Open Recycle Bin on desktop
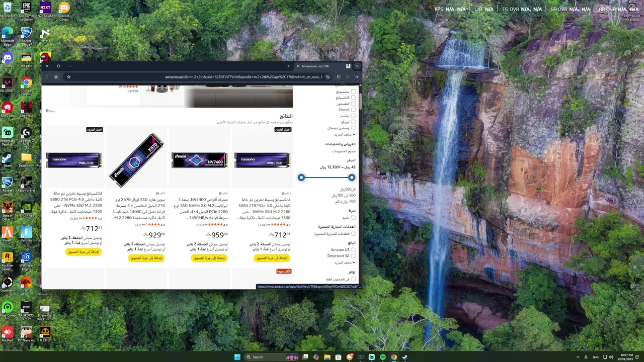Viewport: 644px width, 362px height. [x=7, y=10]
